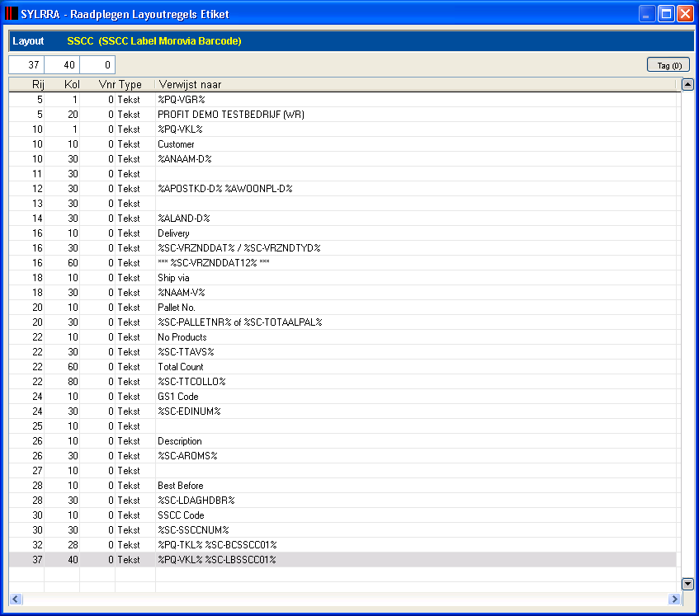Select the PROFIT DEMO TESTBEDRIJF (WR) row
This screenshot has height=616, width=699.
coord(342,115)
